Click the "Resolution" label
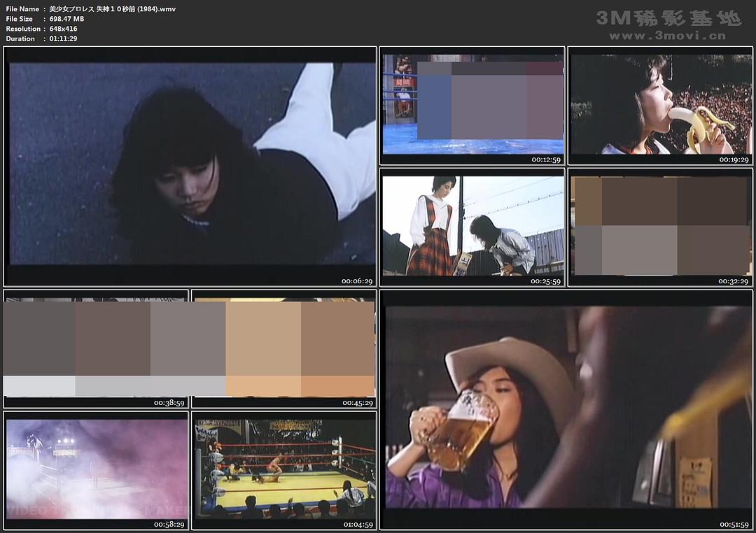Image resolution: width=756 pixels, height=533 pixels. 23,29
